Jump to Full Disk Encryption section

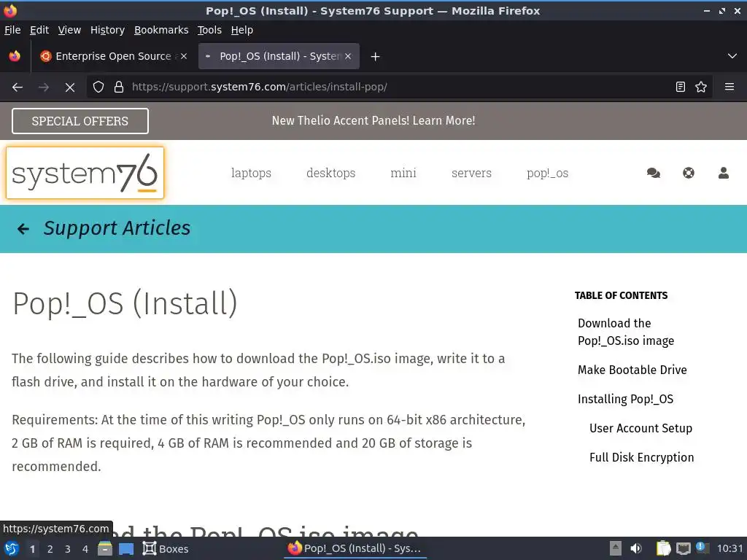641,457
